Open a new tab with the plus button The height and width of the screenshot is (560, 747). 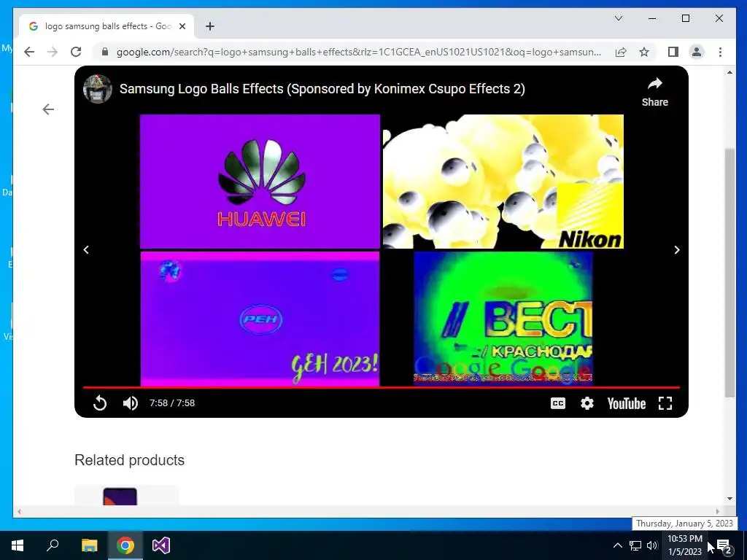point(210,26)
